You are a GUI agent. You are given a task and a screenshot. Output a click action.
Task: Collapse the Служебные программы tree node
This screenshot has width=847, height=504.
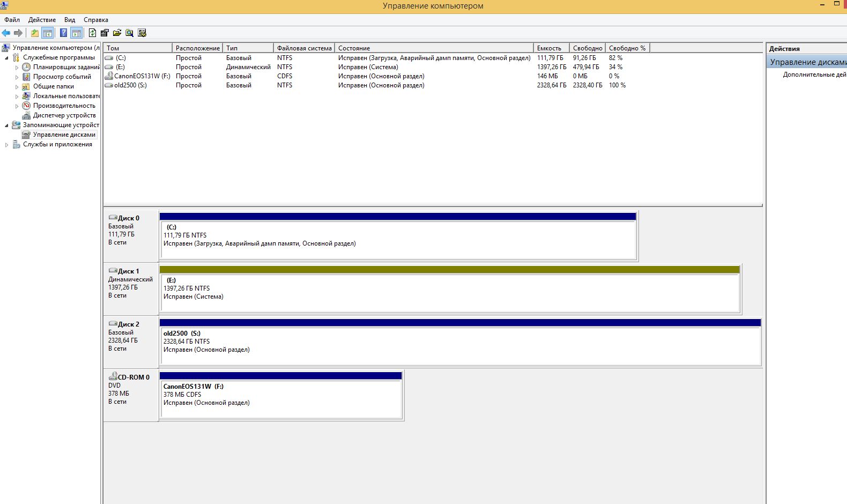pyautogui.click(x=6, y=58)
